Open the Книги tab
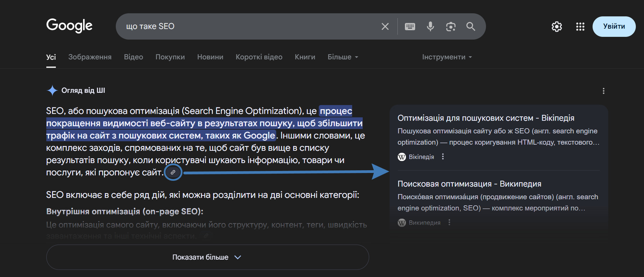The width and height of the screenshot is (644, 277). [x=305, y=57]
